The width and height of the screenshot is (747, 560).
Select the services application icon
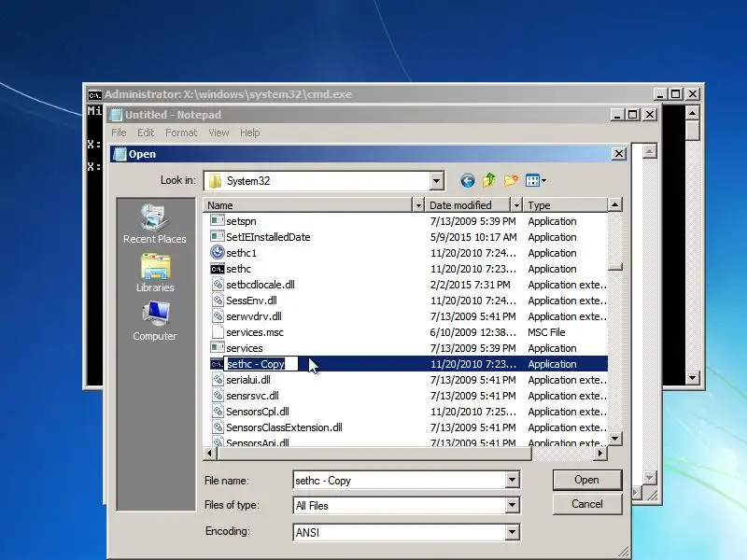[x=218, y=347]
